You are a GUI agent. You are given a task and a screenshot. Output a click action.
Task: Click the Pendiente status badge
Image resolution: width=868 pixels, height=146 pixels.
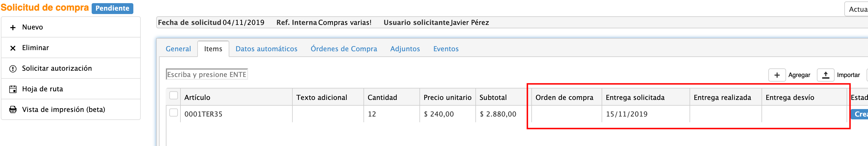pos(112,9)
